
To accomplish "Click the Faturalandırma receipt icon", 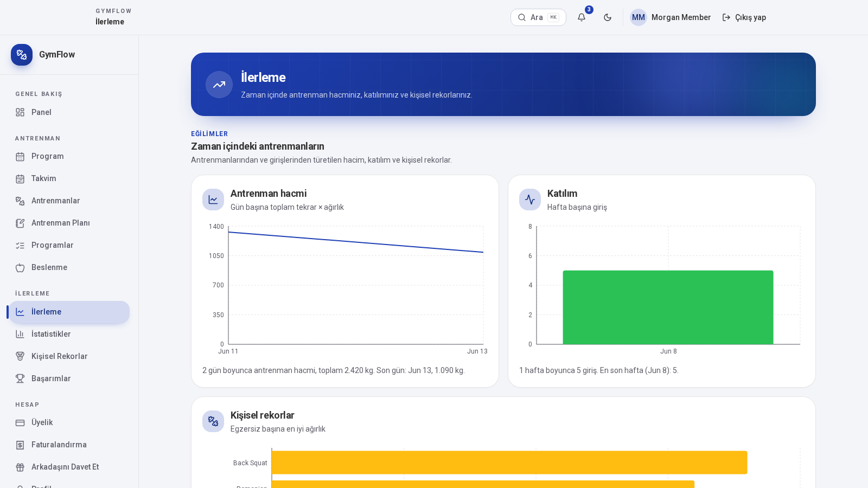I will 20,445.
